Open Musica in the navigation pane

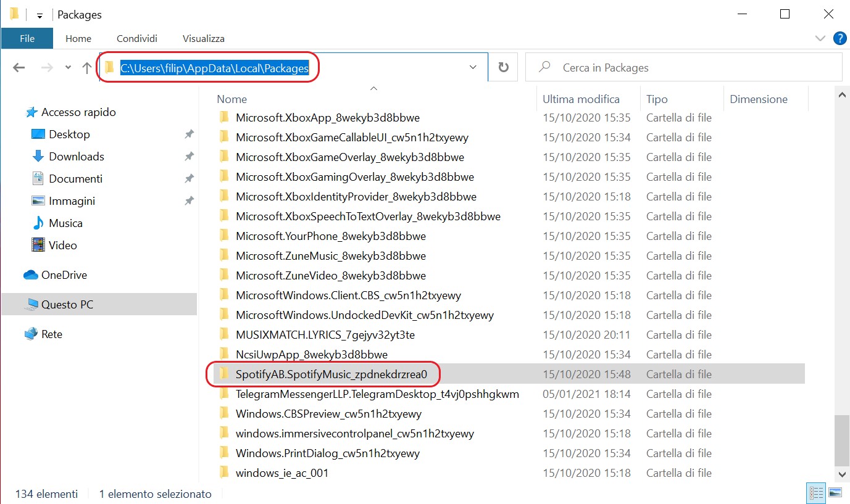[x=65, y=223]
